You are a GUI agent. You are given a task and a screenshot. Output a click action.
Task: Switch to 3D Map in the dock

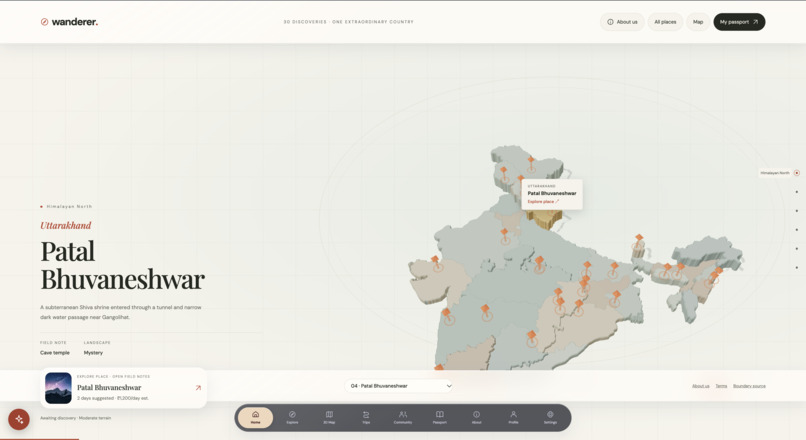tap(329, 417)
